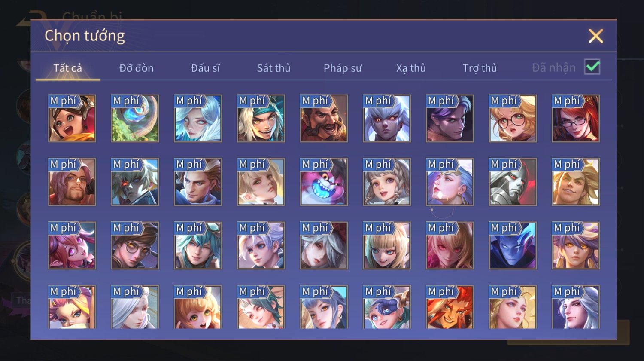
Task: Filter heroes by Pháp sư
Action: point(343,68)
